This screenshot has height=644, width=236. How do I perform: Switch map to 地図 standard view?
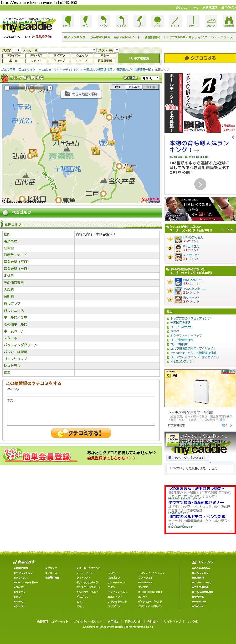click(118, 87)
